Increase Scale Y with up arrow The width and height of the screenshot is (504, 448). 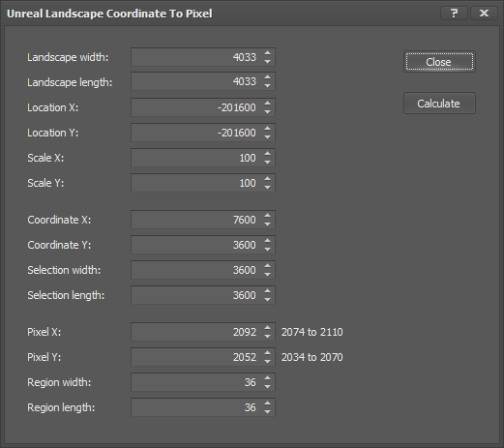click(267, 179)
